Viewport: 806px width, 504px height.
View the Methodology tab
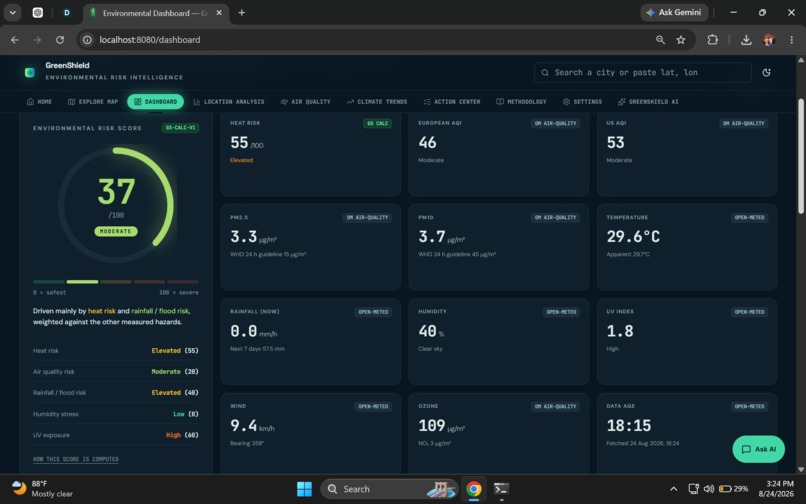(521, 102)
